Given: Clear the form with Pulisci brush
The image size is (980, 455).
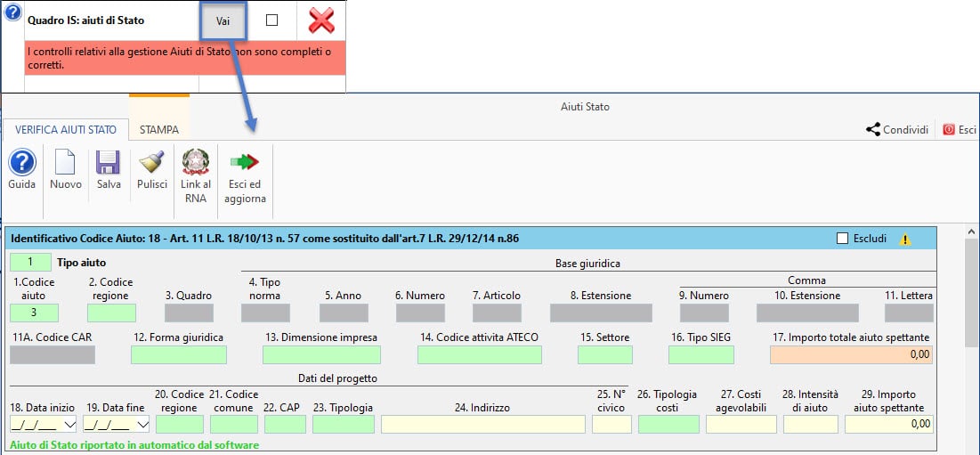Looking at the screenshot, I should (x=152, y=165).
